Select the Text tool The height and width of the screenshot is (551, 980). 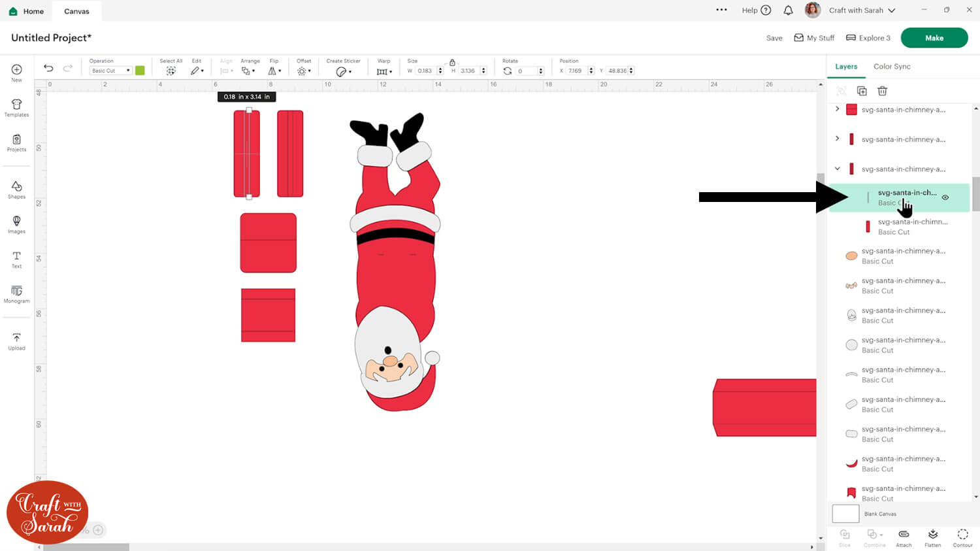[x=16, y=259]
